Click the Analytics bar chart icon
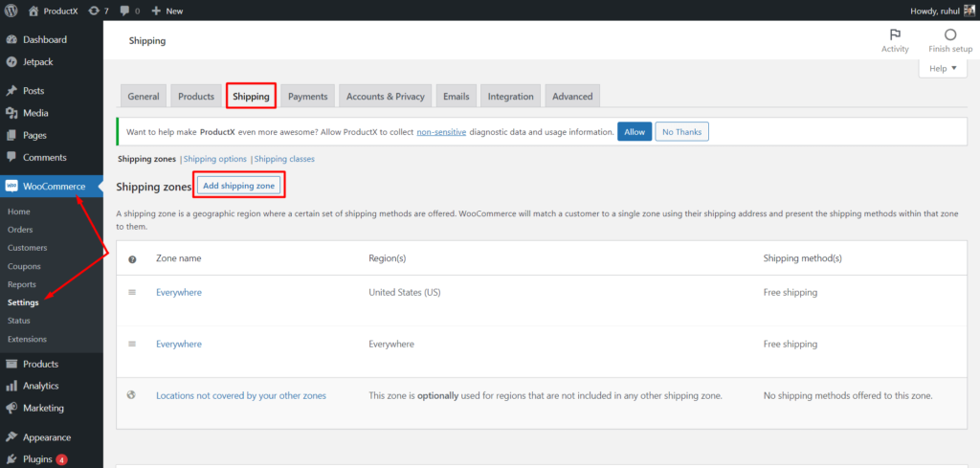The width and height of the screenshot is (980, 468). 11,386
